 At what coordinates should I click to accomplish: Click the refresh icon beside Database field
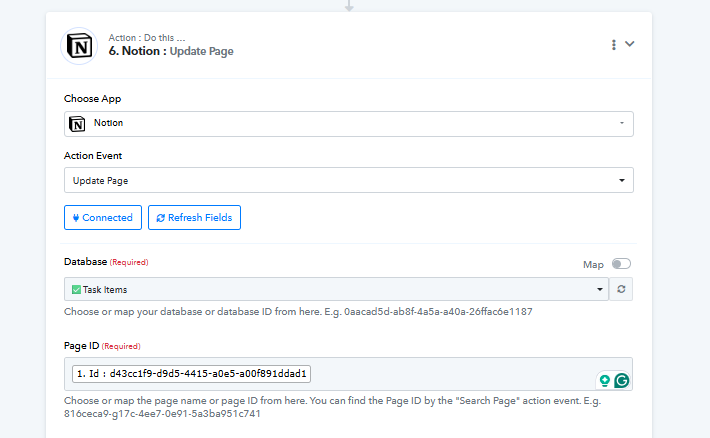[622, 289]
